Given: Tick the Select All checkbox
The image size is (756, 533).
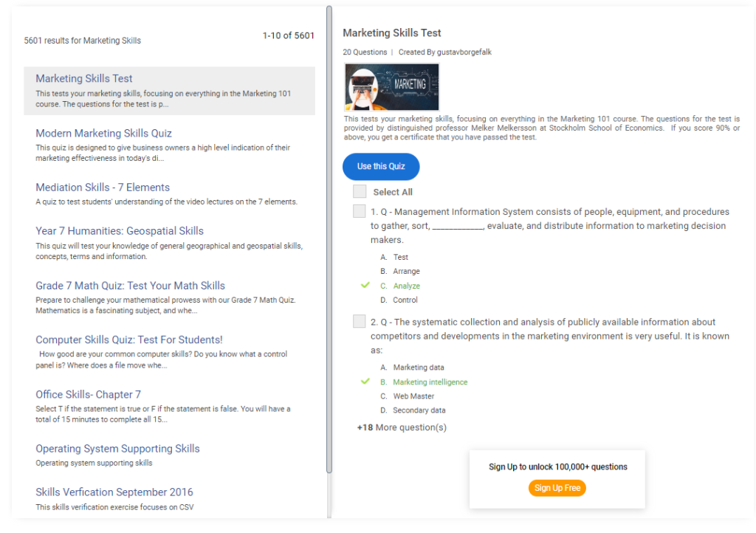Looking at the screenshot, I should (x=360, y=192).
